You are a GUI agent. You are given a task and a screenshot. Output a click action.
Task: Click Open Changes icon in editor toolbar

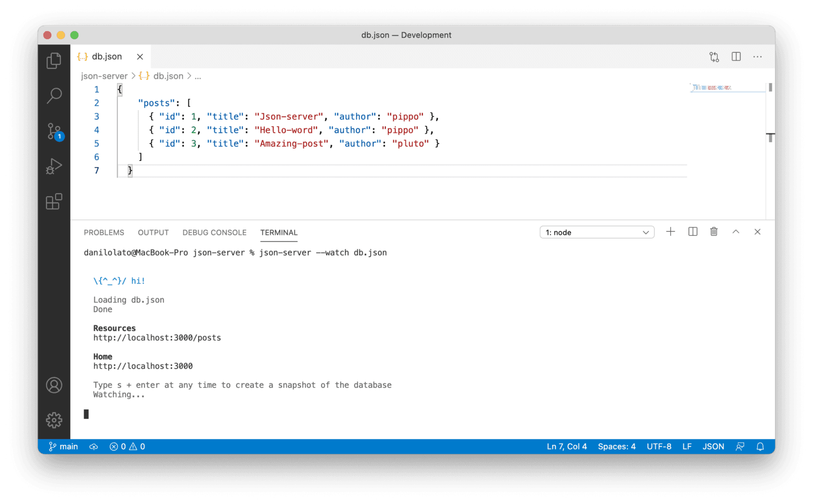(x=714, y=57)
